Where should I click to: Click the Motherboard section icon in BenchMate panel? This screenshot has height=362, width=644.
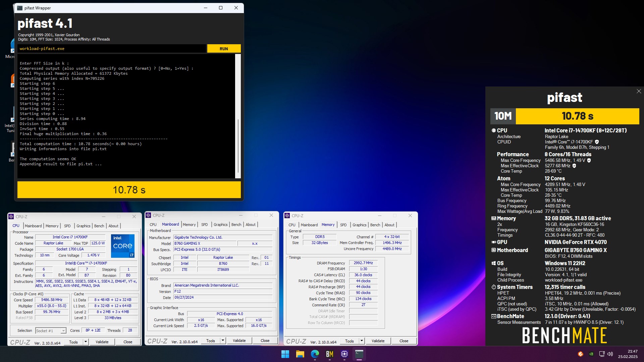[493, 250]
